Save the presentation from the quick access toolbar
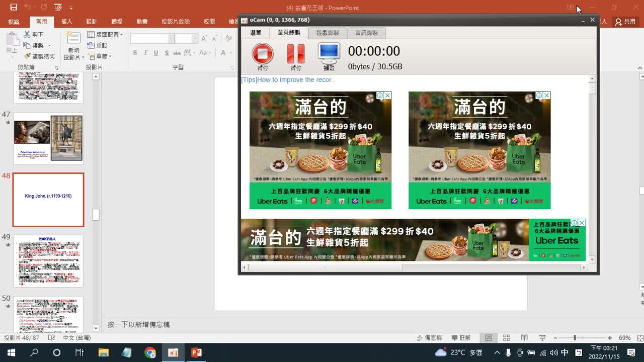 pos(14,8)
